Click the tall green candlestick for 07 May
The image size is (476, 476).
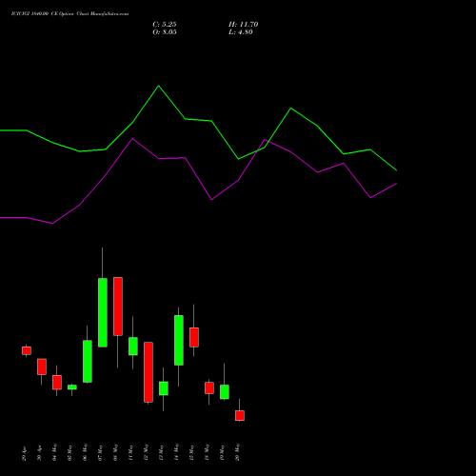(103, 312)
